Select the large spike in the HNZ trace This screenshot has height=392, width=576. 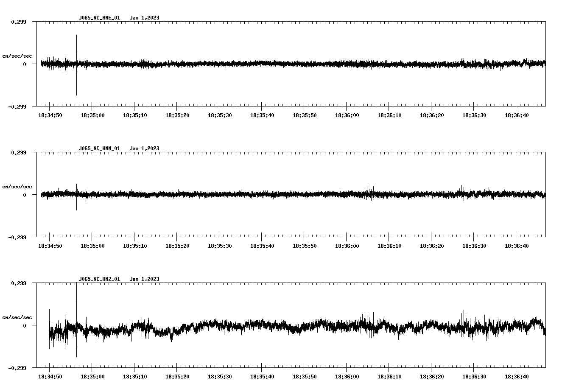[x=76, y=322]
